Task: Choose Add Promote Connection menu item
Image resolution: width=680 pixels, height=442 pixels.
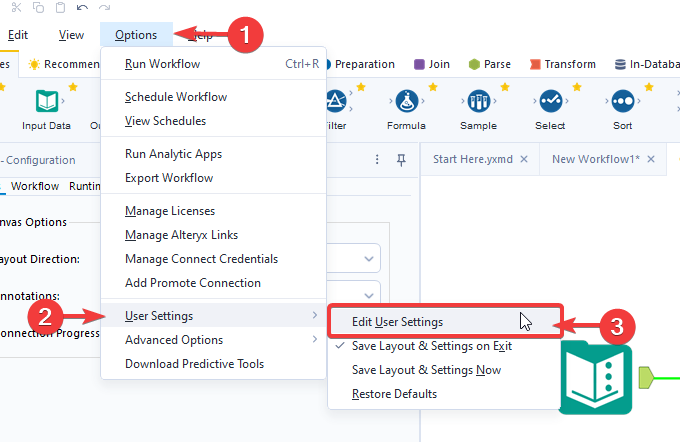Action: click(213, 283)
